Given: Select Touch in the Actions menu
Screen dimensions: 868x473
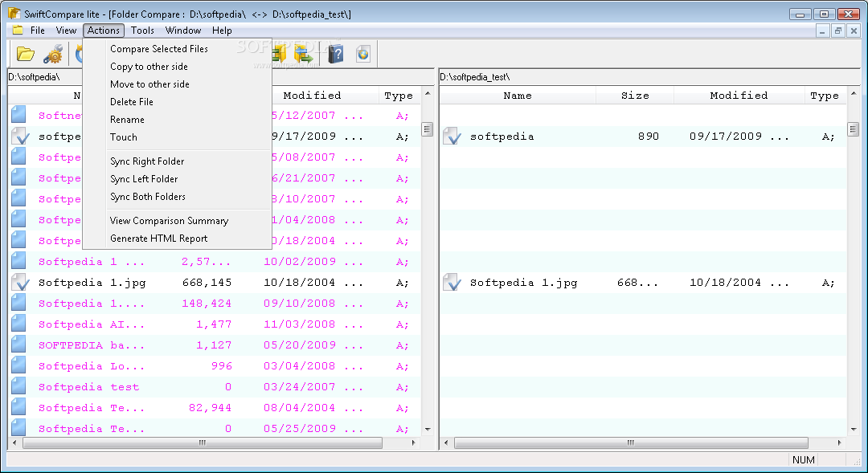Looking at the screenshot, I should [177, 137].
